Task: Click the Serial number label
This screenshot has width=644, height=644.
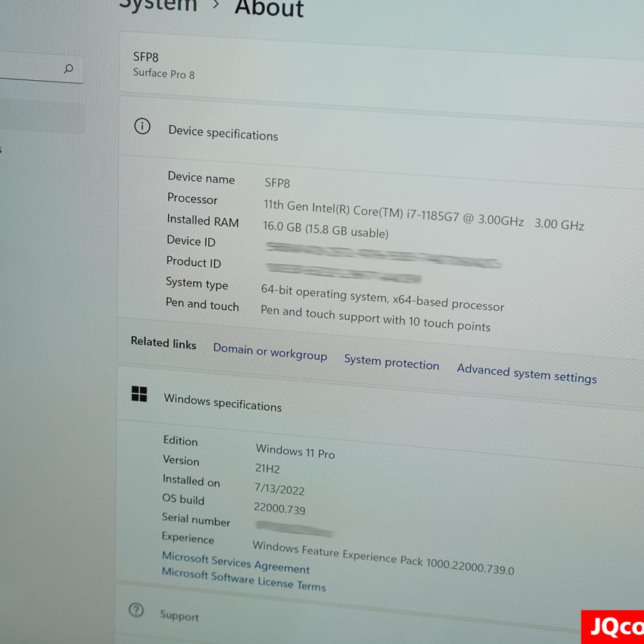Action: [196, 519]
